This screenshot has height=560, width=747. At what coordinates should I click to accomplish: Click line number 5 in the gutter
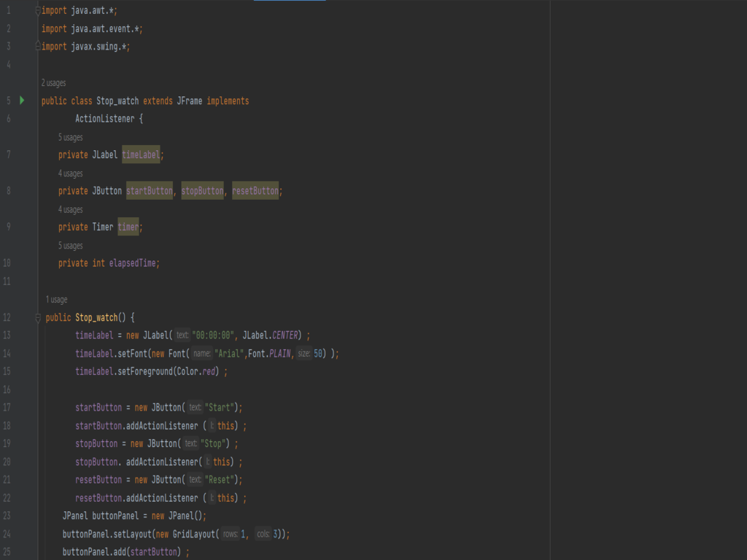pos(9,101)
